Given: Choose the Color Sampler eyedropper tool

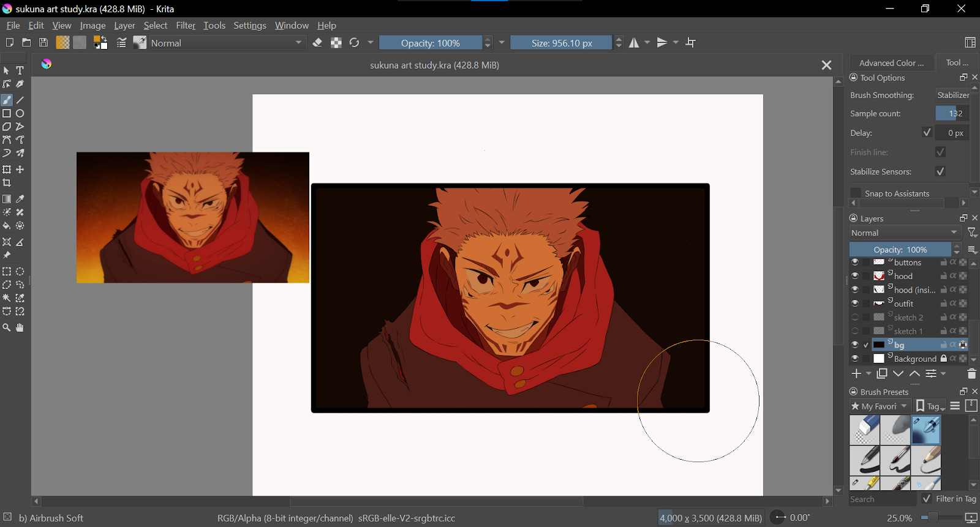Looking at the screenshot, I should (x=20, y=199).
